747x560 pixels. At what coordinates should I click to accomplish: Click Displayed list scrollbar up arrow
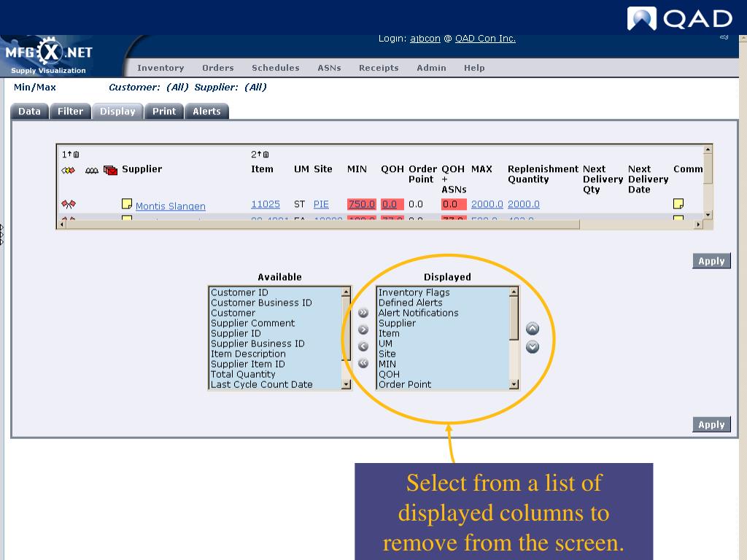[x=514, y=292]
